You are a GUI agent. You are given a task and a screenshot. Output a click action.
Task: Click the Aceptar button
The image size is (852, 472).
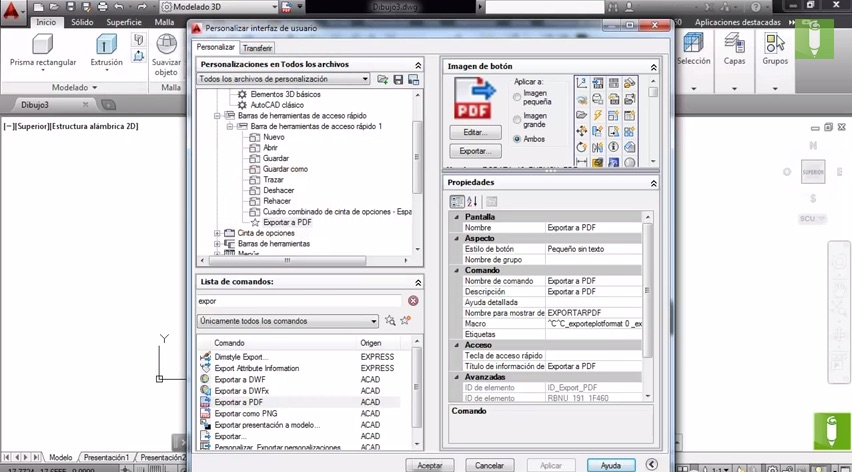coord(429,465)
